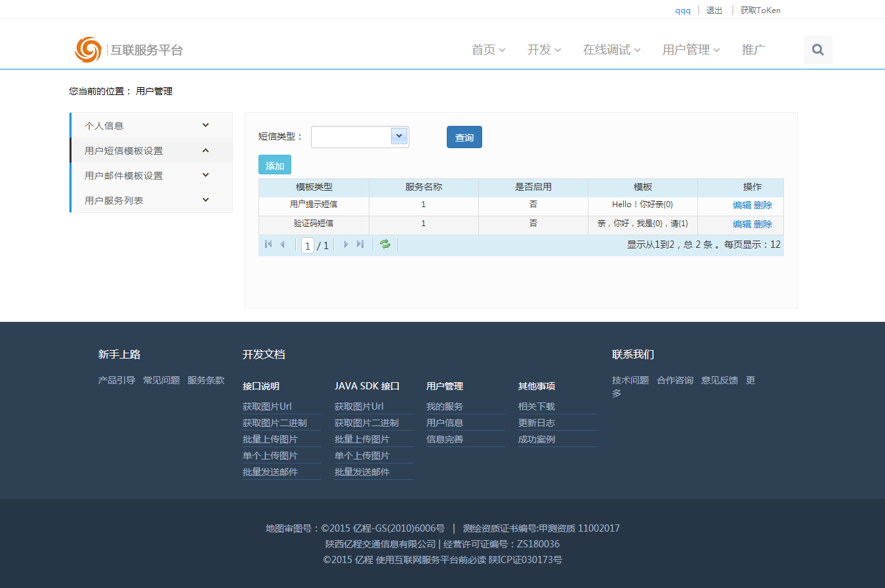This screenshot has width=885, height=588.
Task: Go to previous page arrow
Action: click(283, 245)
